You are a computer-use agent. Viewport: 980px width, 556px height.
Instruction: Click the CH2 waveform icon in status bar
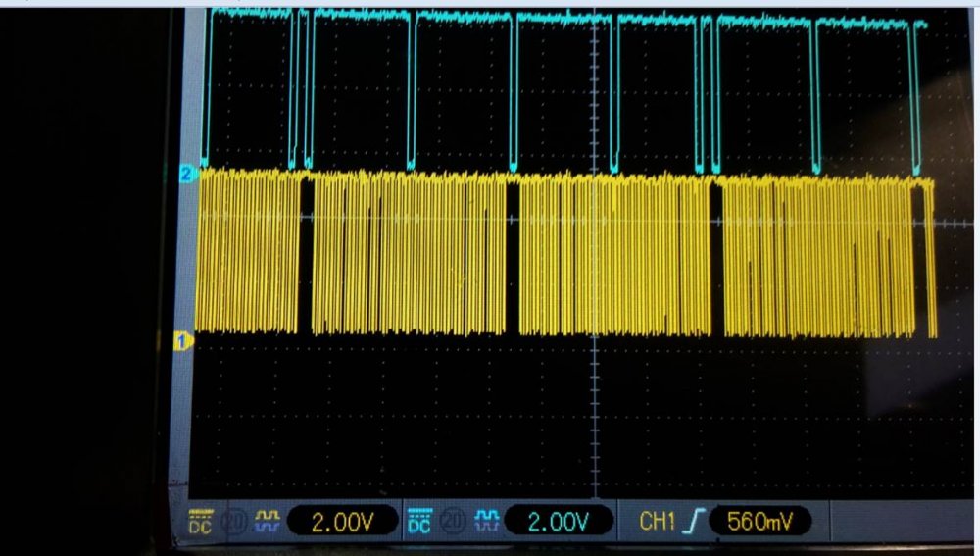click(485, 521)
